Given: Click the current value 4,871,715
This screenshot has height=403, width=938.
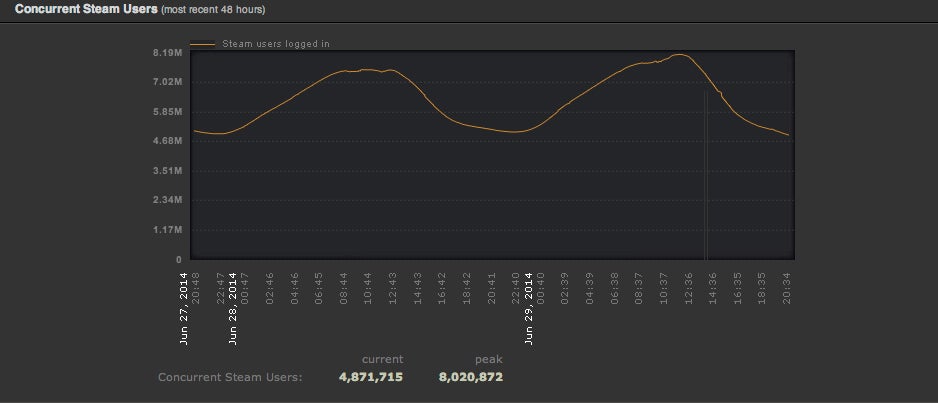Looking at the screenshot, I should click(371, 377).
